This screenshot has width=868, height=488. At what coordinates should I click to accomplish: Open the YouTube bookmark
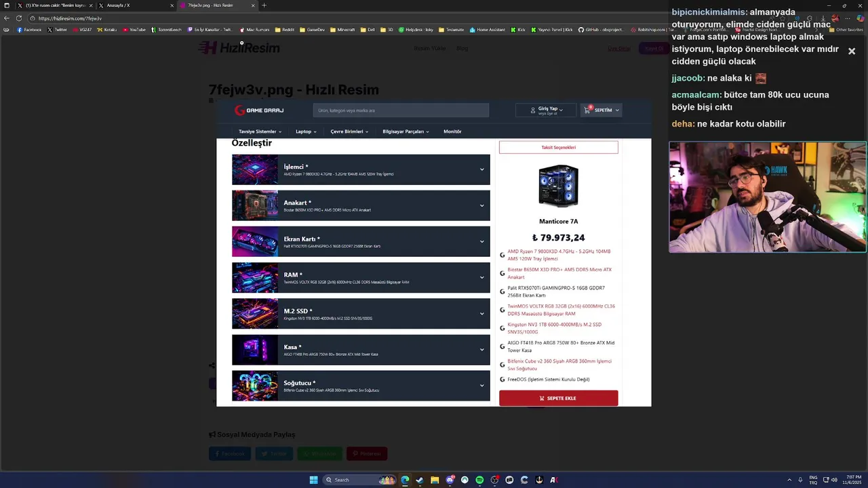134,30
